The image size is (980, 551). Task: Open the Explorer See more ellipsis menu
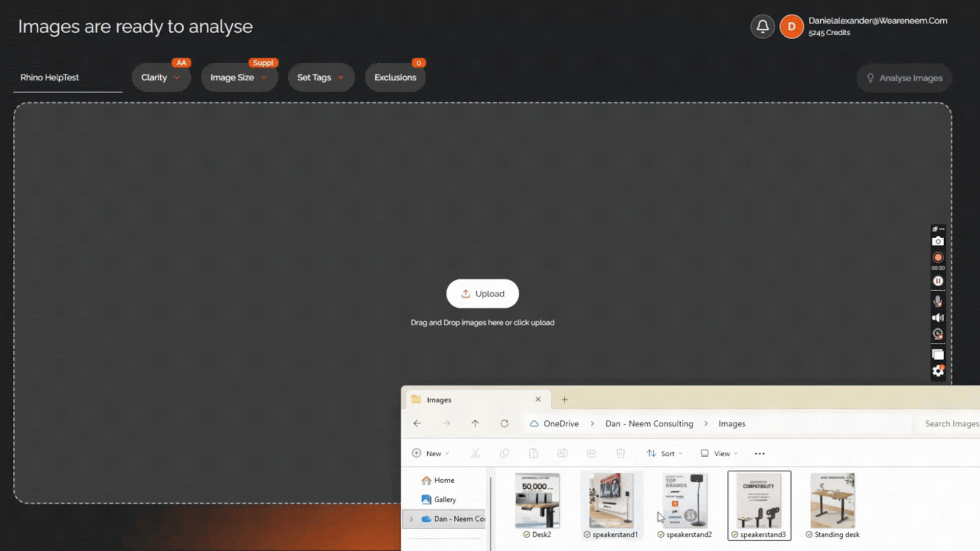point(759,454)
